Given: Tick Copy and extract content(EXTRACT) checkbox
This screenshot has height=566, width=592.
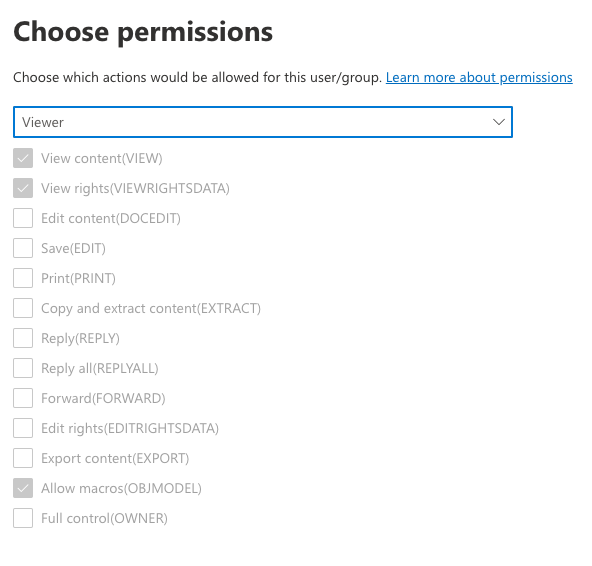Looking at the screenshot, I should [x=23, y=308].
